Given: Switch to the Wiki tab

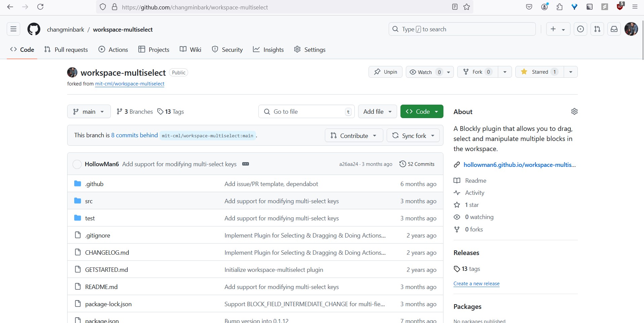Looking at the screenshot, I should click(190, 49).
